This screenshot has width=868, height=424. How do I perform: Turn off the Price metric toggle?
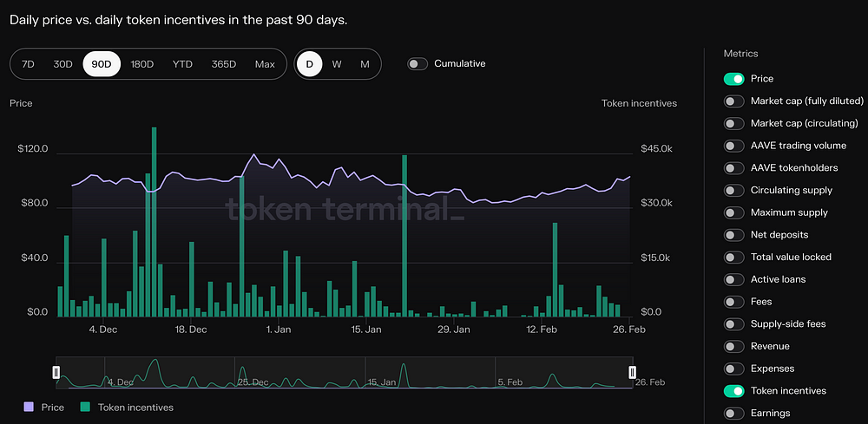point(734,79)
